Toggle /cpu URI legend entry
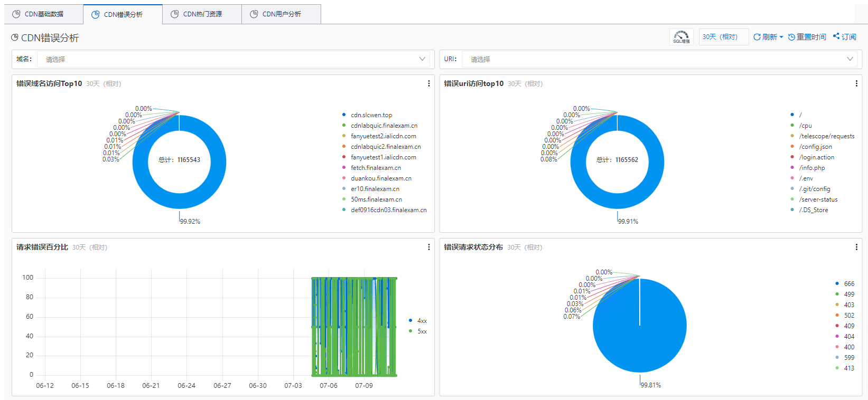 point(801,126)
